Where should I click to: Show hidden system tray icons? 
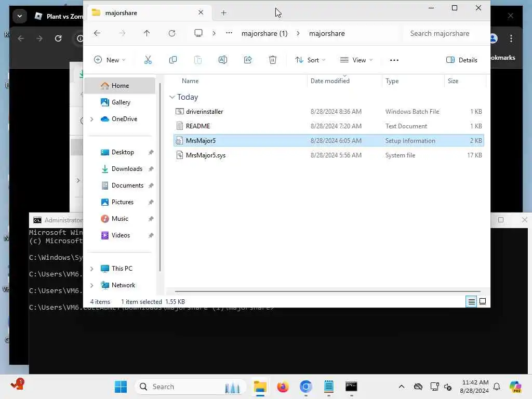402,387
